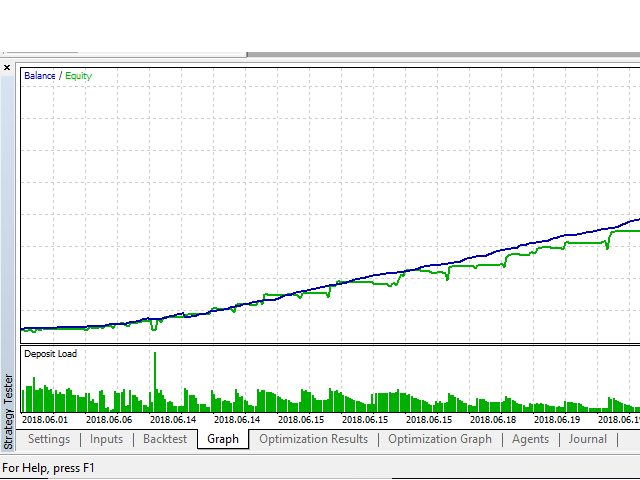The image size is (640, 480).
Task: Click the Balance legend label
Action: tap(40, 76)
